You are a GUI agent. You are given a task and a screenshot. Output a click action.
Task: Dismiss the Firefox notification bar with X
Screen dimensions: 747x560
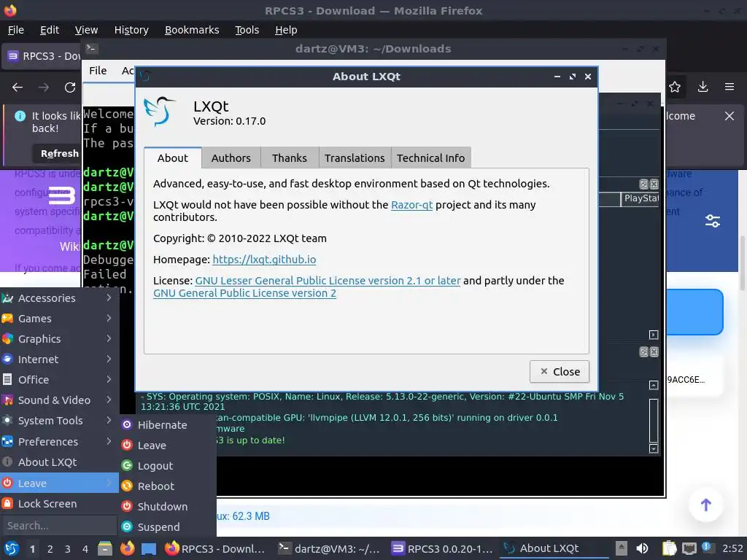pyautogui.click(x=729, y=116)
